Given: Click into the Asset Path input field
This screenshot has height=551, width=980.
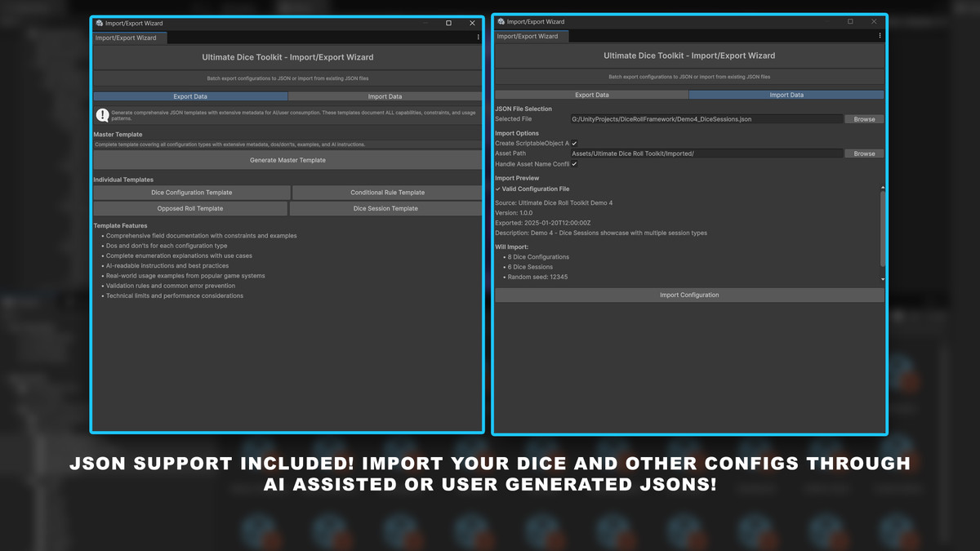Looking at the screenshot, I should tap(702, 153).
